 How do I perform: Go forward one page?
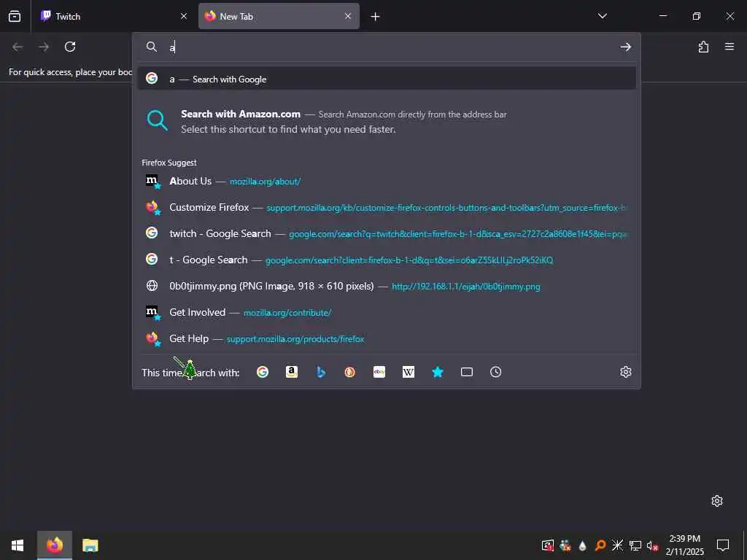[x=44, y=47]
